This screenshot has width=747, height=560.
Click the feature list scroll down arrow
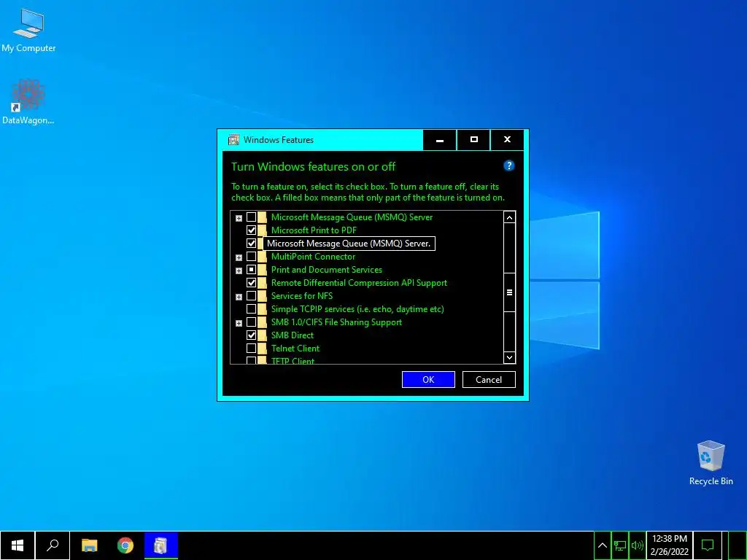[509, 357]
